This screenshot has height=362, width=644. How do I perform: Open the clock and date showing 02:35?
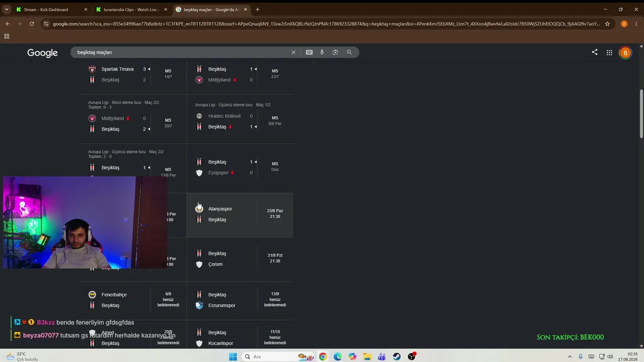point(629,356)
